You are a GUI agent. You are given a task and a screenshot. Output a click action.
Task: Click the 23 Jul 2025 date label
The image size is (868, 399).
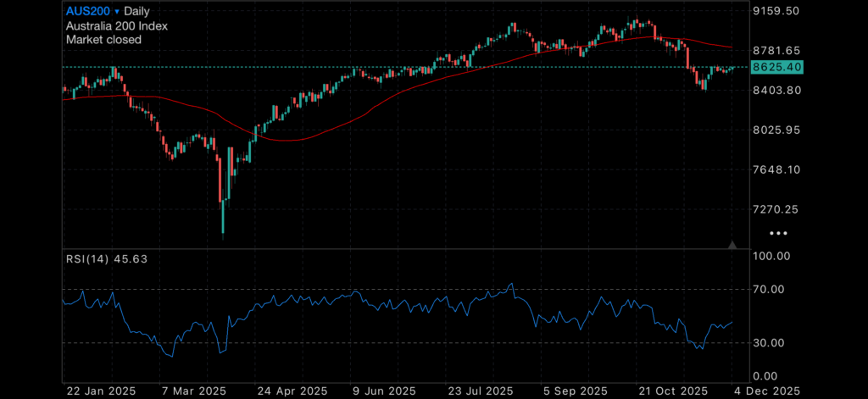click(x=480, y=391)
